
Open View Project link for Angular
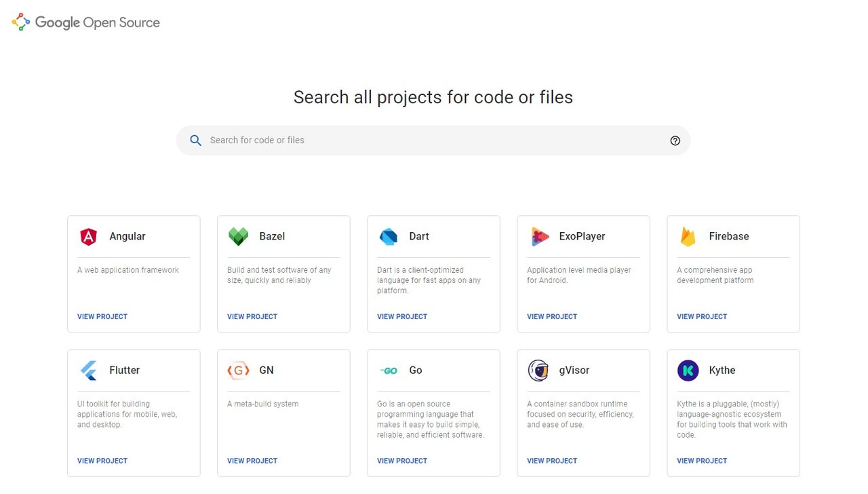(102, 317)
